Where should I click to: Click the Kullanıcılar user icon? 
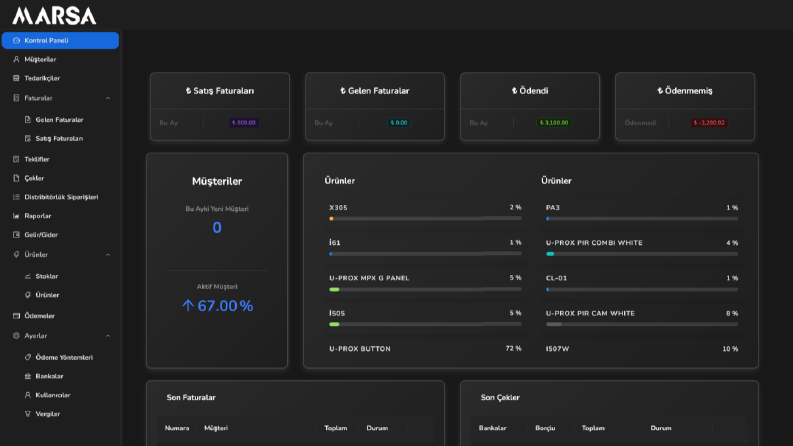click(28, 395)
